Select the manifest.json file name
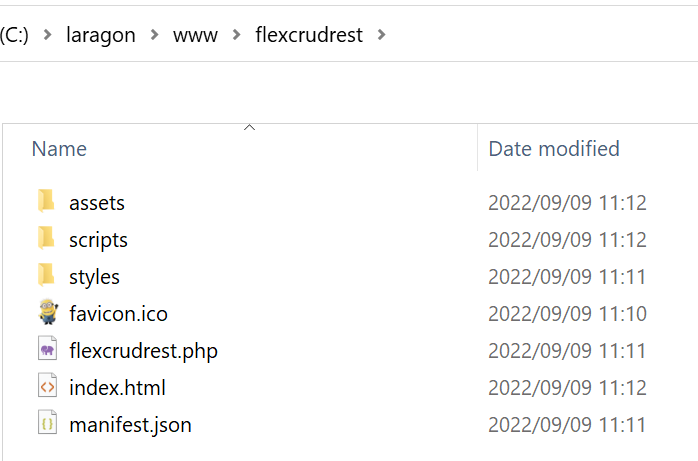The image size is (698, 461). [x=130, y=425]
